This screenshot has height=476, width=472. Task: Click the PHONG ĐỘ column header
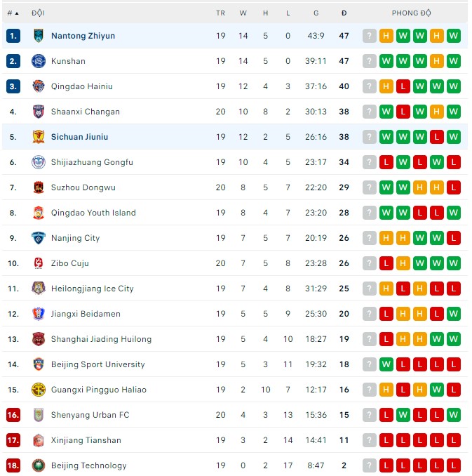[411, 13]
